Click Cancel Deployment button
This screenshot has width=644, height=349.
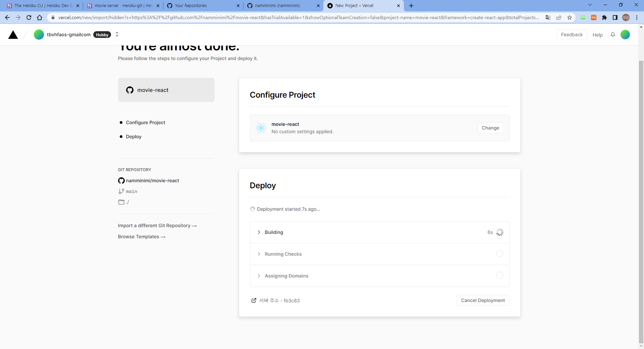483,300
